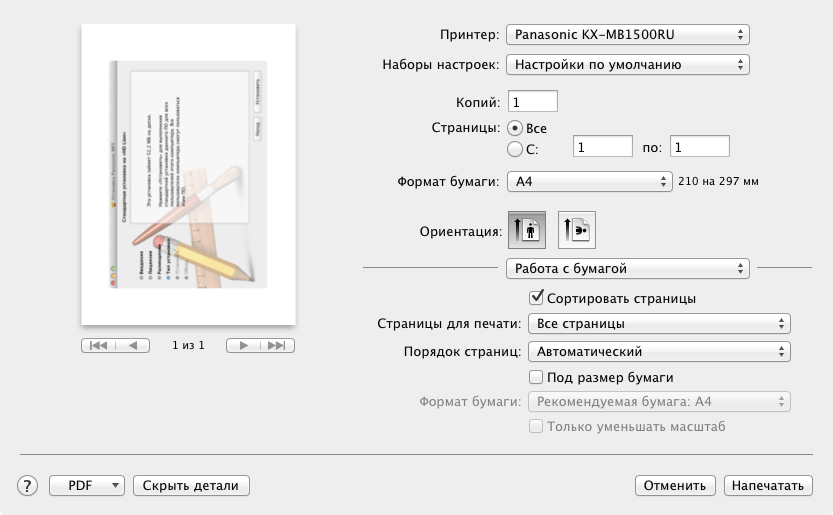This screenshot has width=833, height=515.
Task: Uncheck Сортировать страницы checkbox
Action: point(537,297)
